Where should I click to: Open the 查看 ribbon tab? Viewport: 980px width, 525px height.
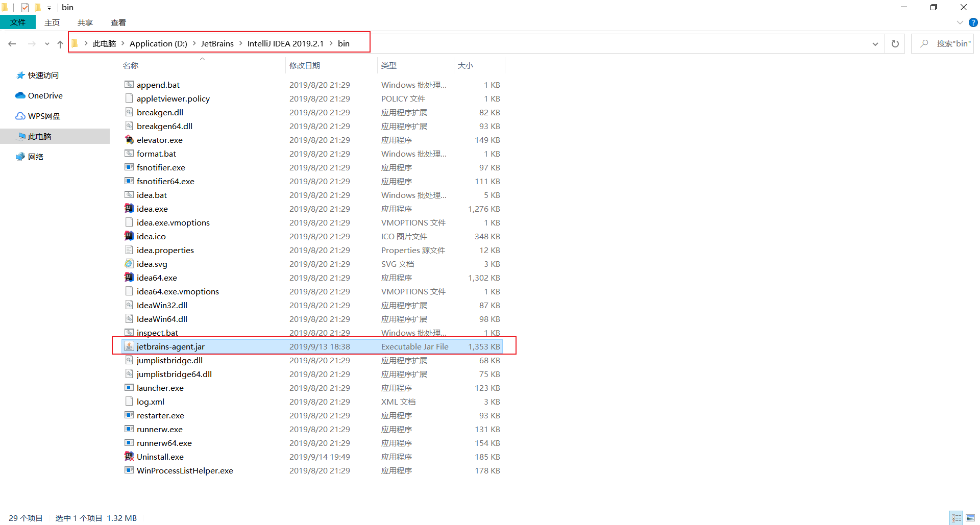pyautogui.click(x=118, y=22)
